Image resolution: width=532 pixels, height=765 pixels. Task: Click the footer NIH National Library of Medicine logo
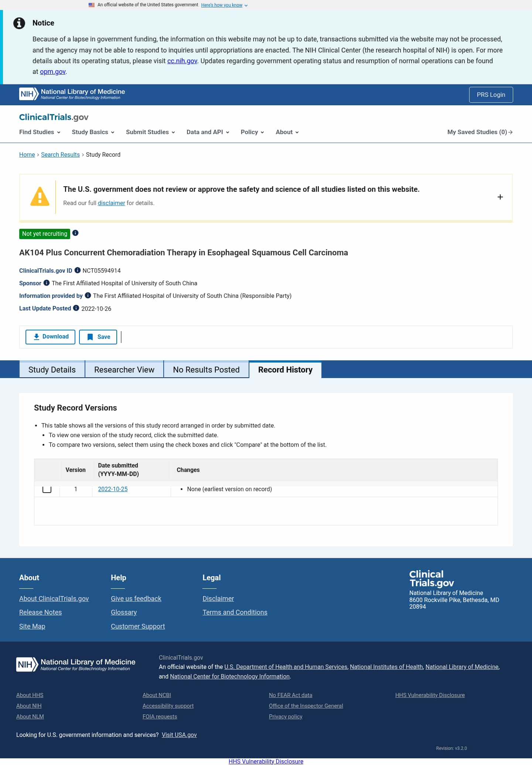[76, 664]
